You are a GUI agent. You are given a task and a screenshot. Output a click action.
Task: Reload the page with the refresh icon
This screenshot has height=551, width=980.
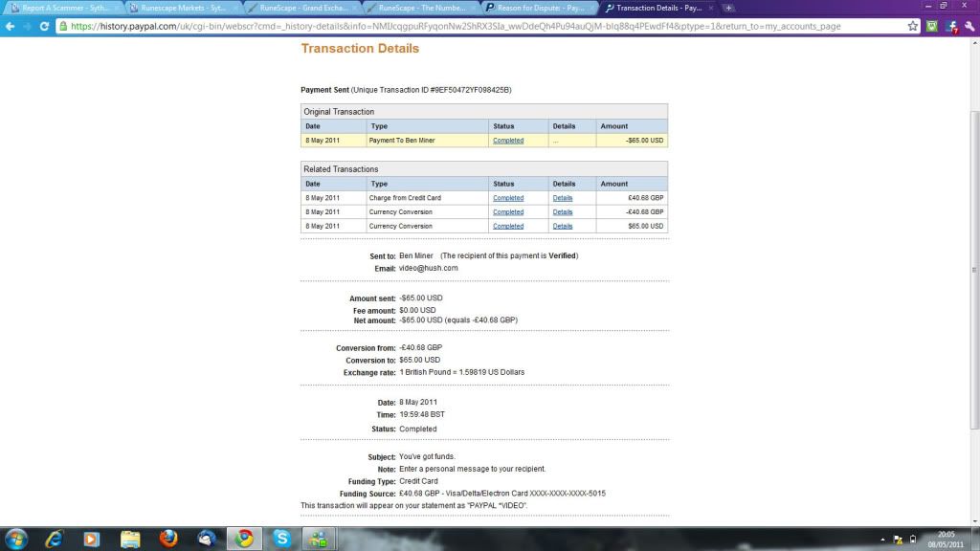[44, 26]
